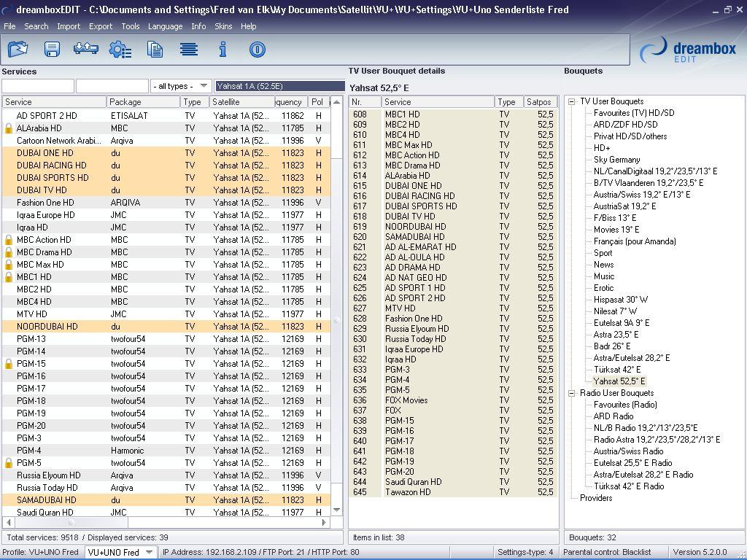The image size is (747, 560).
Task: Click second package filter input field
Action: [112, 86]
